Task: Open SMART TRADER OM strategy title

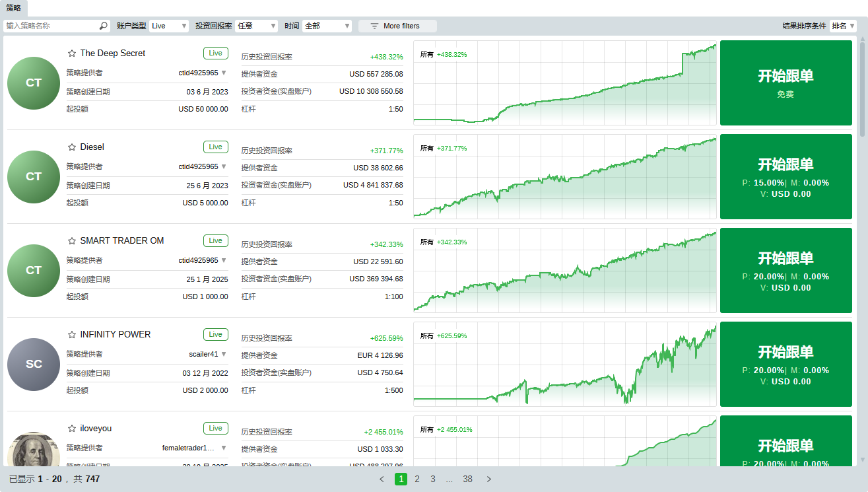Action: (122, 241)
